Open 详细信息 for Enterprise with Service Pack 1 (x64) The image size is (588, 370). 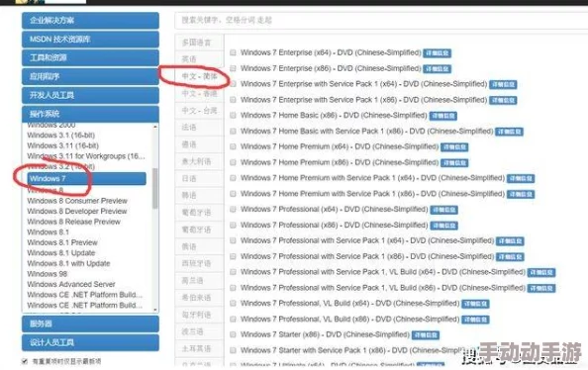tap(503, 85)
